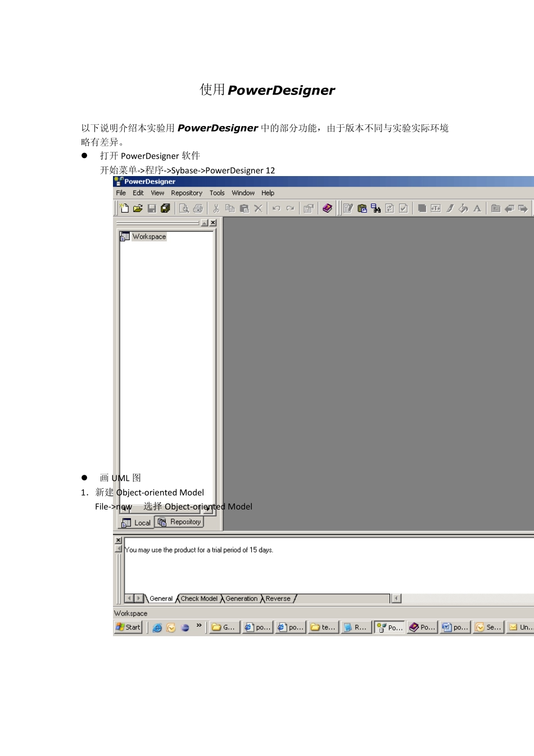Click the Open folder toolbar icon
The height and width of the screenshot is (756, 534).
tap(138, 208)
